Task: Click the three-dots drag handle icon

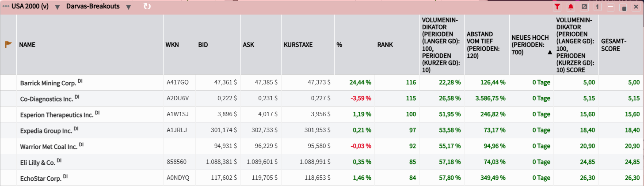Action: click(x=6, y=7)
